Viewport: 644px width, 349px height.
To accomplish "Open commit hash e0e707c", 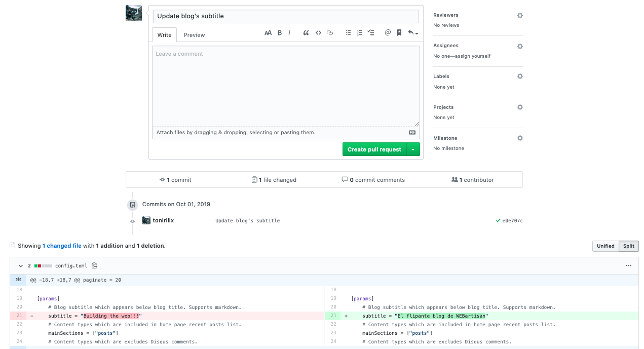I will click(x=512, y=221).
